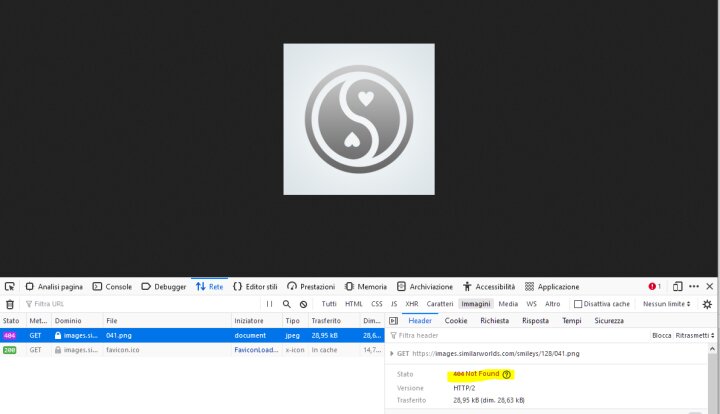Activate the element picker icon
This screenshot has width=720, height=414.
pyautogui.click(x=10, y=286)
